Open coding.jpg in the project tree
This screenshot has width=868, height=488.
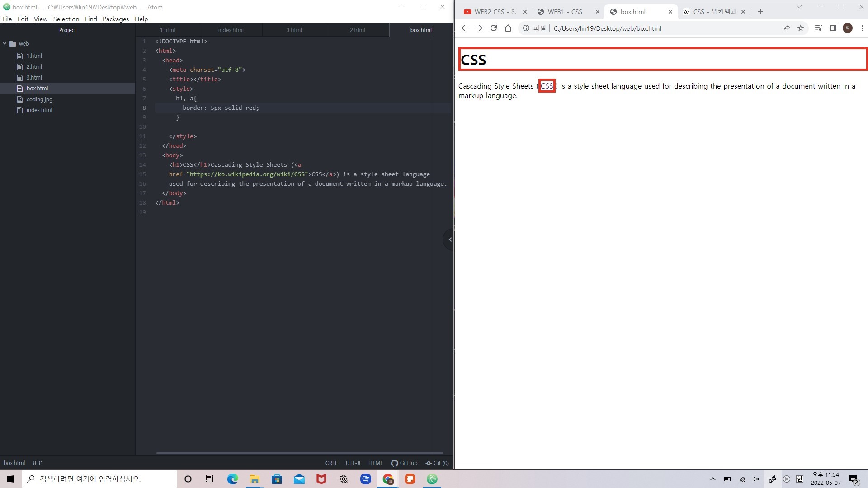tap(39, 99)
